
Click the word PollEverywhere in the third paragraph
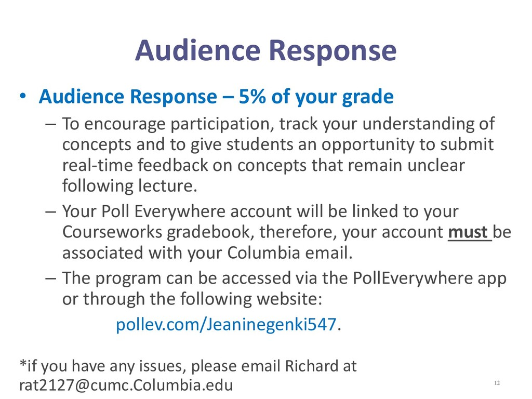(x=412, y=278)
